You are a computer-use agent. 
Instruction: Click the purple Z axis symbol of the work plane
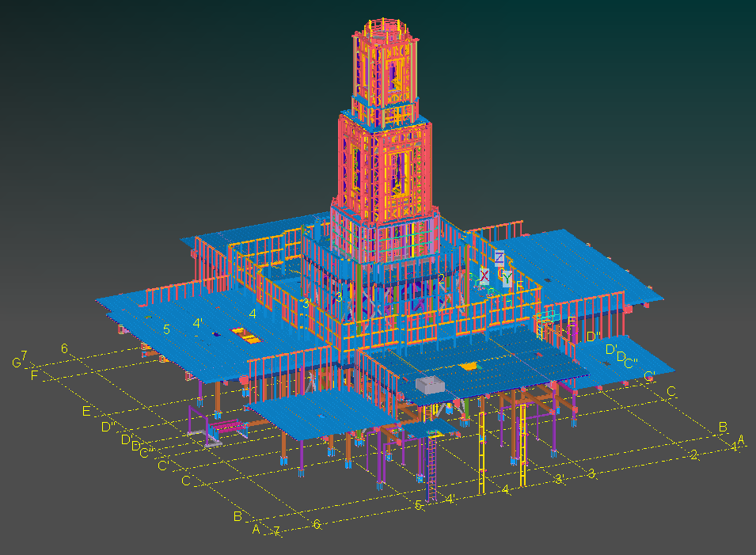tap(499, 258)
